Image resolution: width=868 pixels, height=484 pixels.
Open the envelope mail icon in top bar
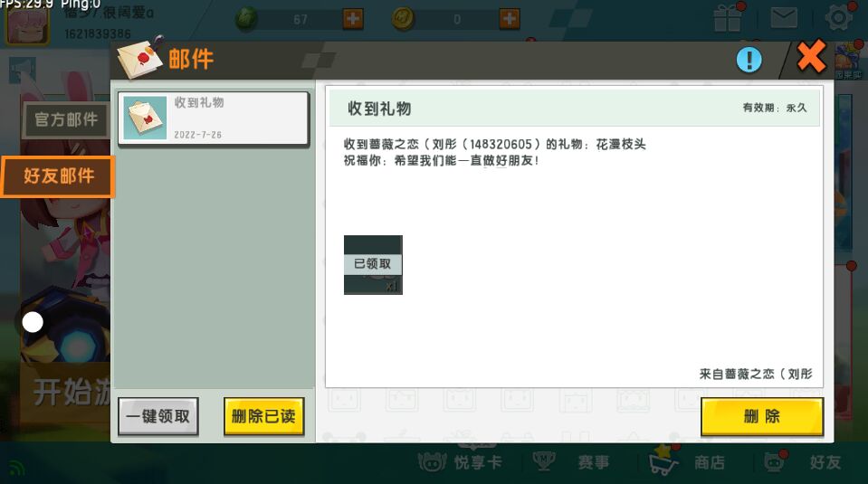tap(783, 17)
